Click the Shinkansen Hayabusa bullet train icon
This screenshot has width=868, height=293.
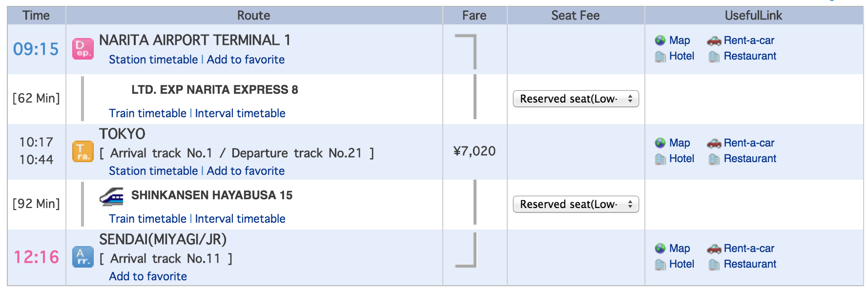point(112,196)
